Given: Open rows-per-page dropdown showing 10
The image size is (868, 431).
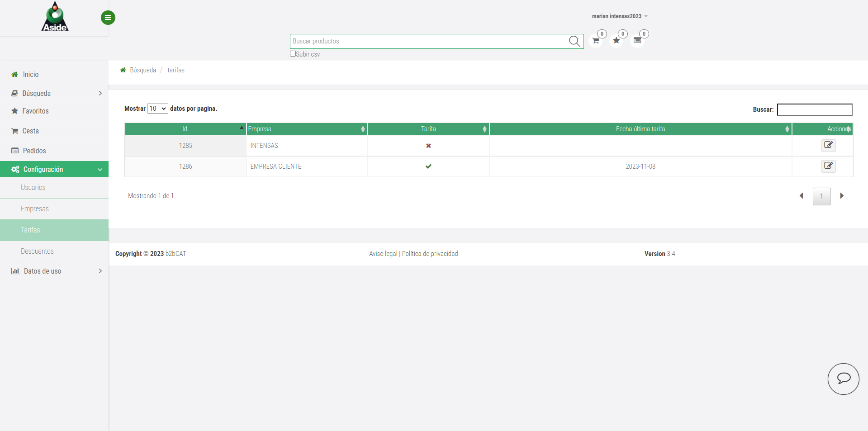Looking at the screenshot, I should click(x=157, y=109).
